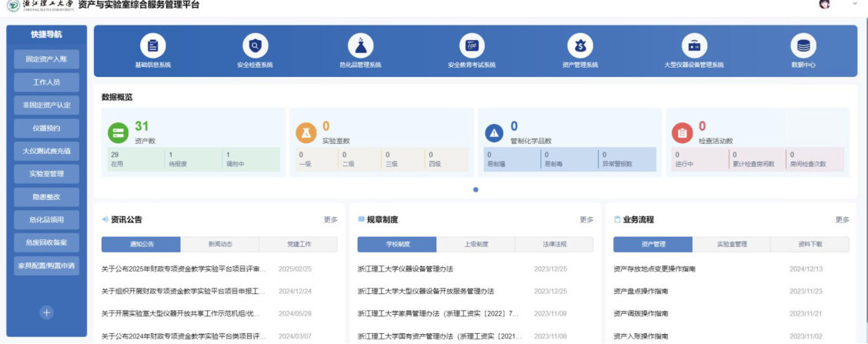
Task: Click the plus icon in quick navigation
Action: tap(46, 312)
